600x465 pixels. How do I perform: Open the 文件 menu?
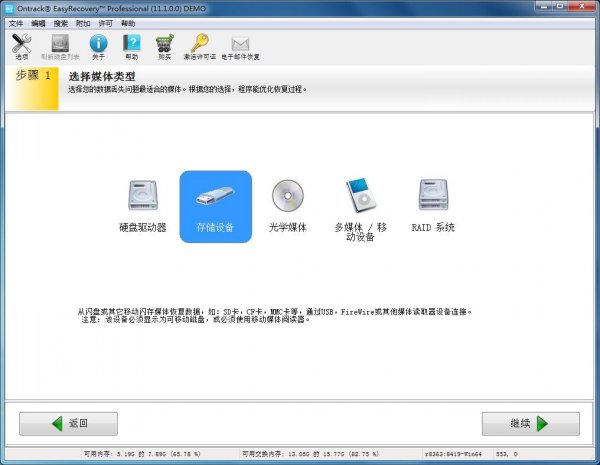pyautogui.click(x=15, y=22)
